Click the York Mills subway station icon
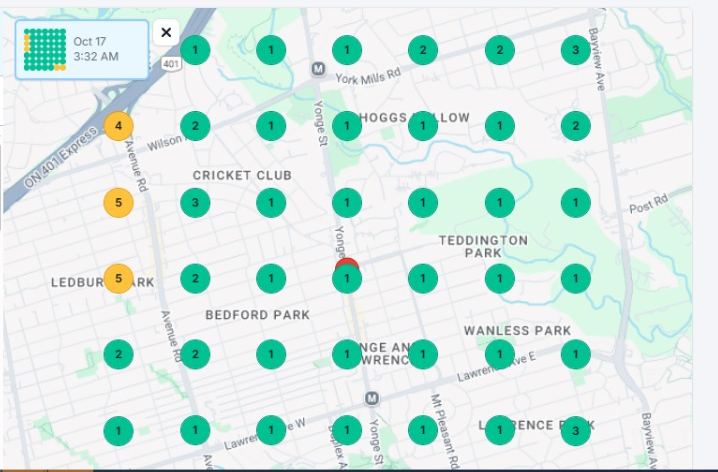This screenshot has height=472, width=718. (318, 69)
